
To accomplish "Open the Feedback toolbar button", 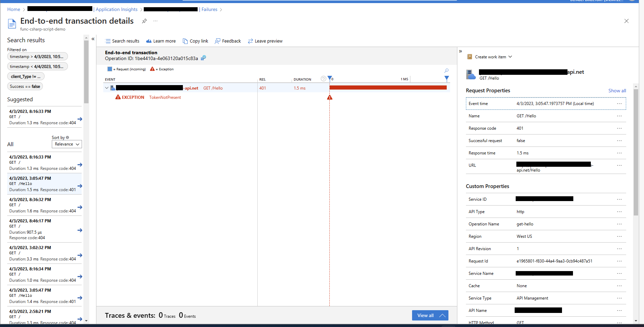I will [x=228, y=41].
